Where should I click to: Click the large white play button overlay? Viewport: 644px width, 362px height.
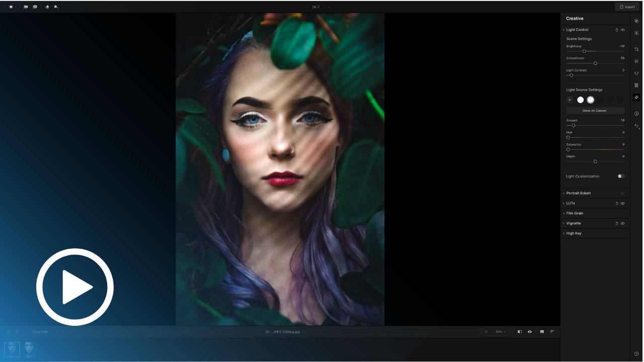(x=75, y=287)
